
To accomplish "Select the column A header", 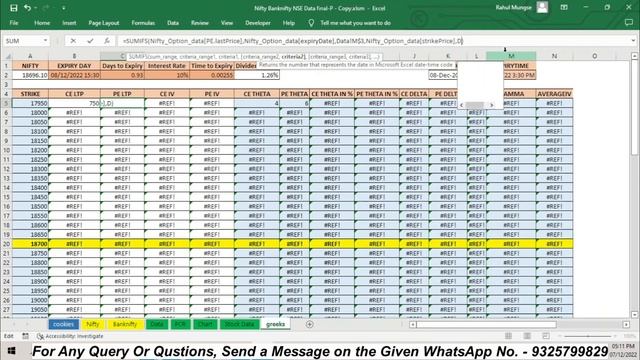I will click(30, 56).
